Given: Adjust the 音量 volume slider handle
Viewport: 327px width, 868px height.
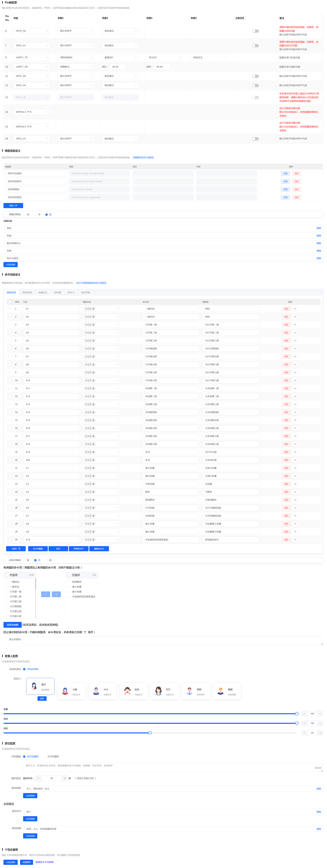Looking at the screenshot, I should tap(297, 714).
